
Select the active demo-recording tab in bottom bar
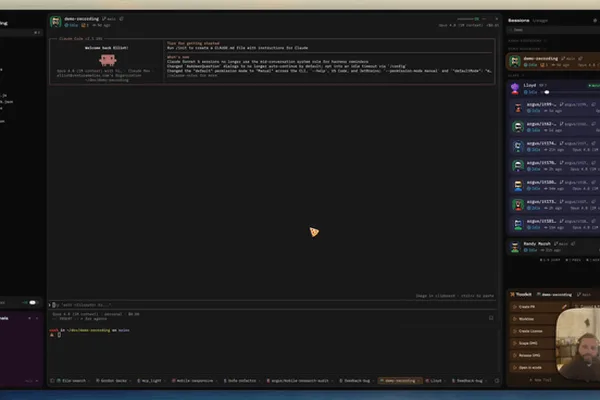398,381
